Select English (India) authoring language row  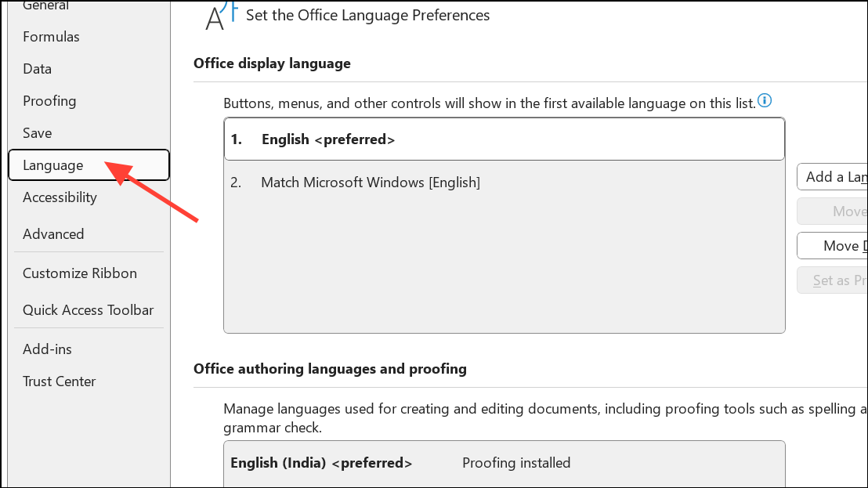505,463
